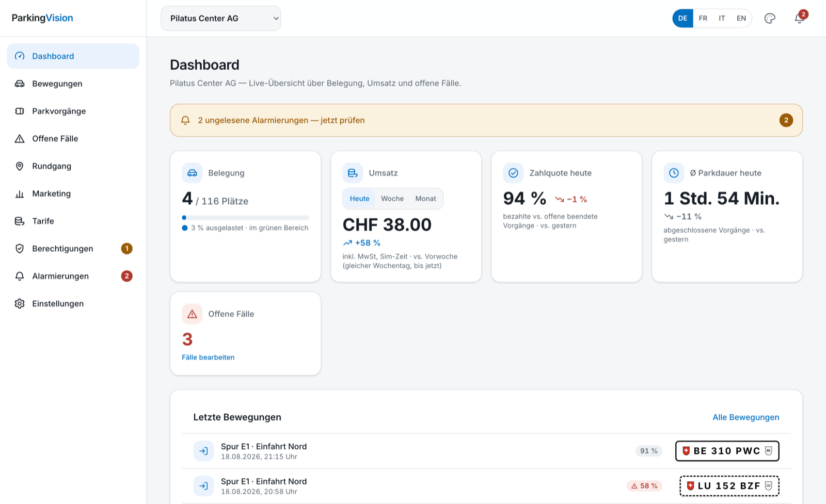Image resolution: width=826 pixels, height=504 pixels.
Task: Click the Dashboard gauge icon in sidebar
Action: tap(20, 56)
